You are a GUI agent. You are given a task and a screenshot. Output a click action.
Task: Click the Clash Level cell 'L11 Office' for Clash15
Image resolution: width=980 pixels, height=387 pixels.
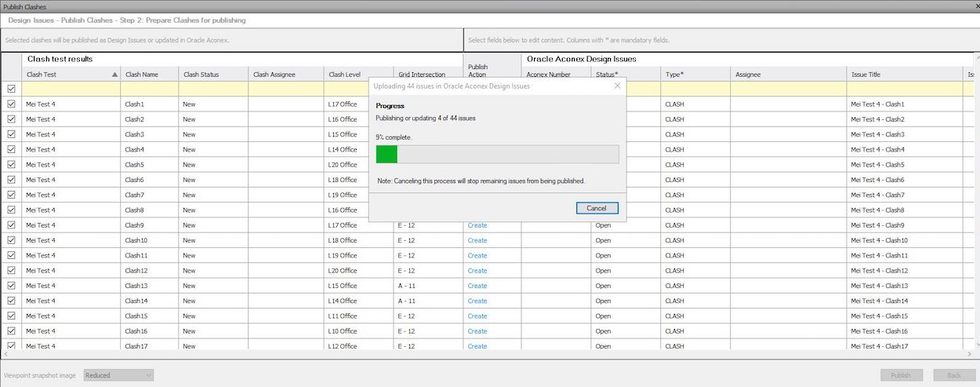click(x=358, y=316)
